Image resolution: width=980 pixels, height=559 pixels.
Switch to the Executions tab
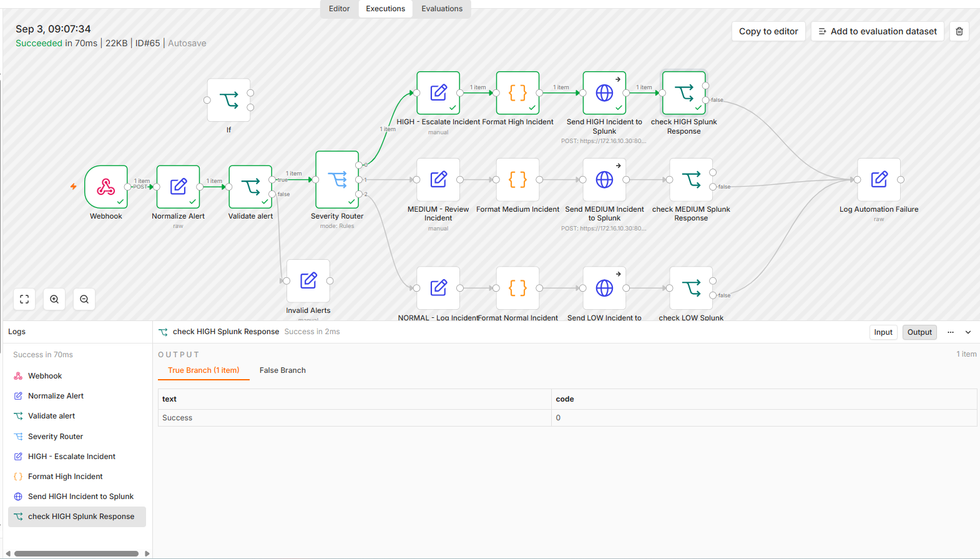(386, 9)
